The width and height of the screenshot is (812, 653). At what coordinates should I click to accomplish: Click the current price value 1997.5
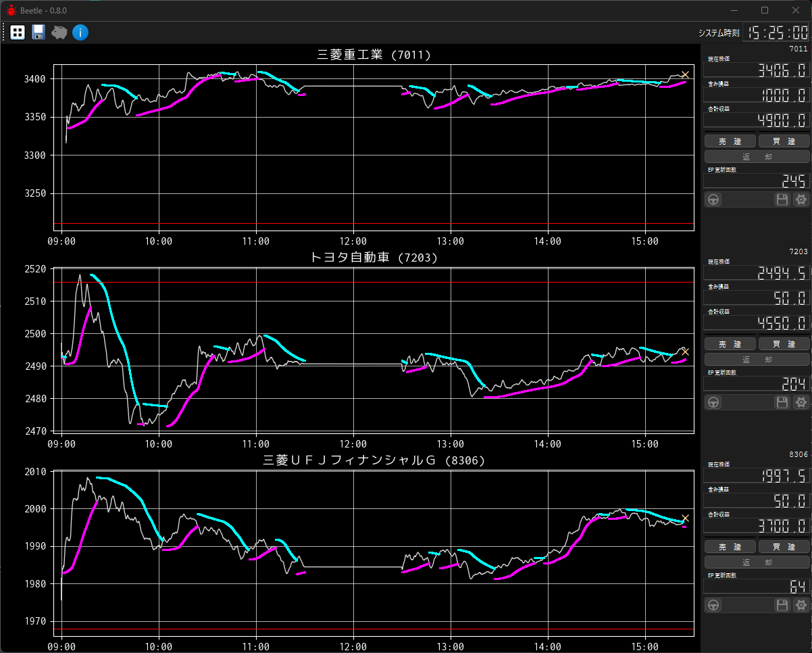pyautogui.click(x=757, y=476)
